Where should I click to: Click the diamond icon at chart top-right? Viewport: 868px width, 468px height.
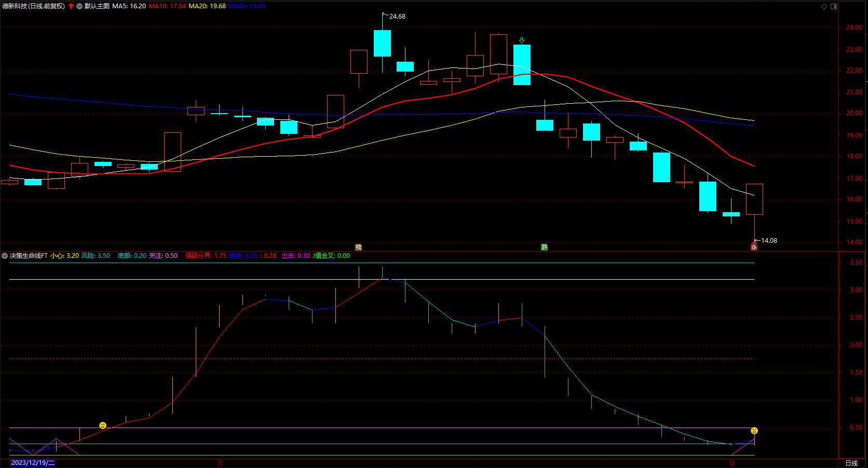coord(824,6)
